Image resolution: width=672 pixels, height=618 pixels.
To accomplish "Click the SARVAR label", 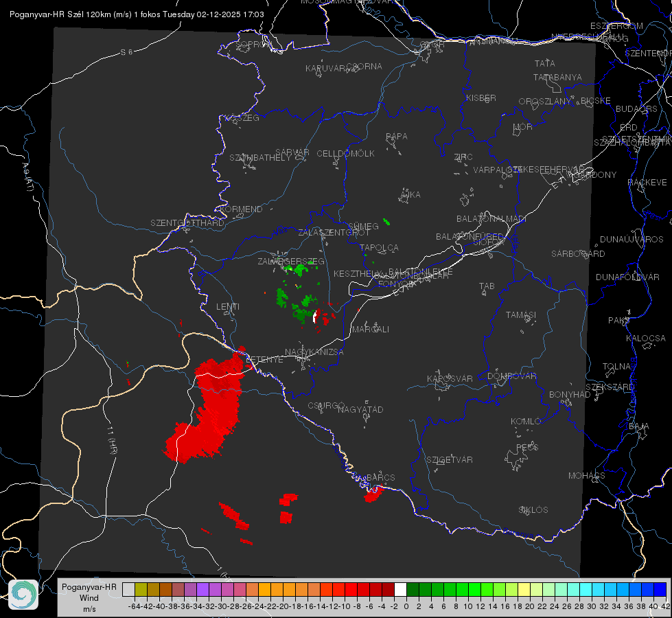I will click(x=292, y=152).
